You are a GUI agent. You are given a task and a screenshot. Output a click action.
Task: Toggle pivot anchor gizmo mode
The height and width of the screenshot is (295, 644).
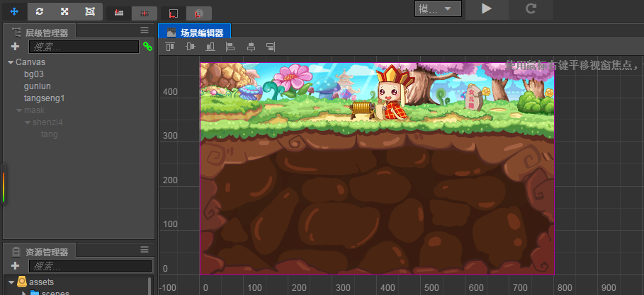pos(119,13)
